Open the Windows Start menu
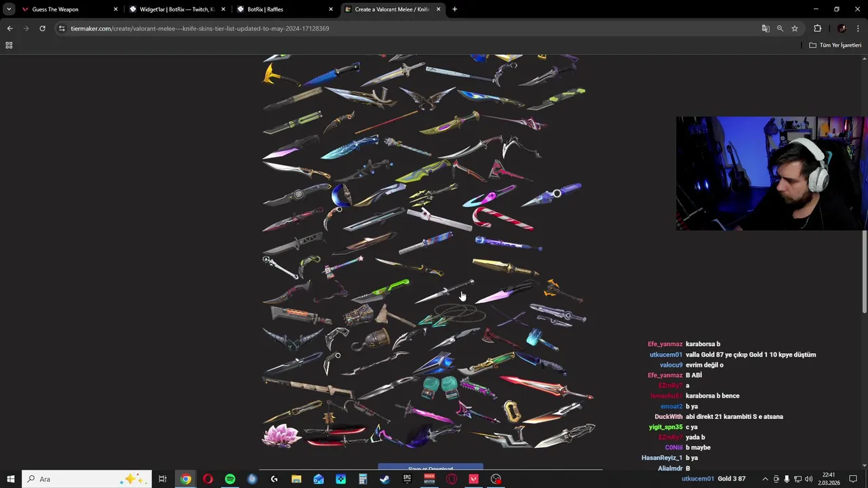 tap(10, 479)
